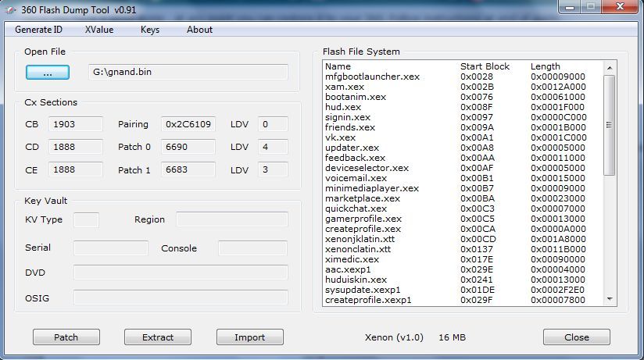Screen dimensions: 644x360
Task: Click the browse (...) button for Open File
Action: [48, 73]
